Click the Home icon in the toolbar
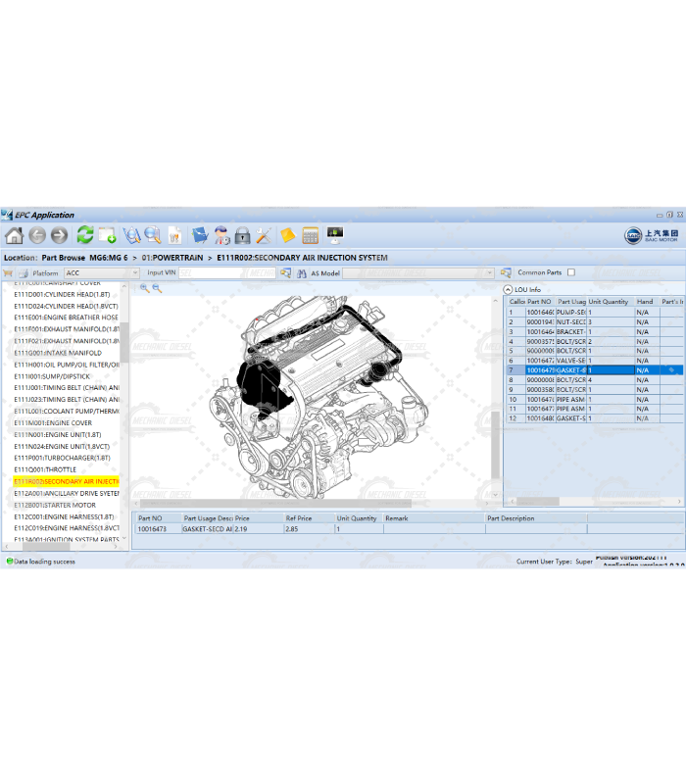The width and height of the screenshot is (686, 784). pos(14,235)
